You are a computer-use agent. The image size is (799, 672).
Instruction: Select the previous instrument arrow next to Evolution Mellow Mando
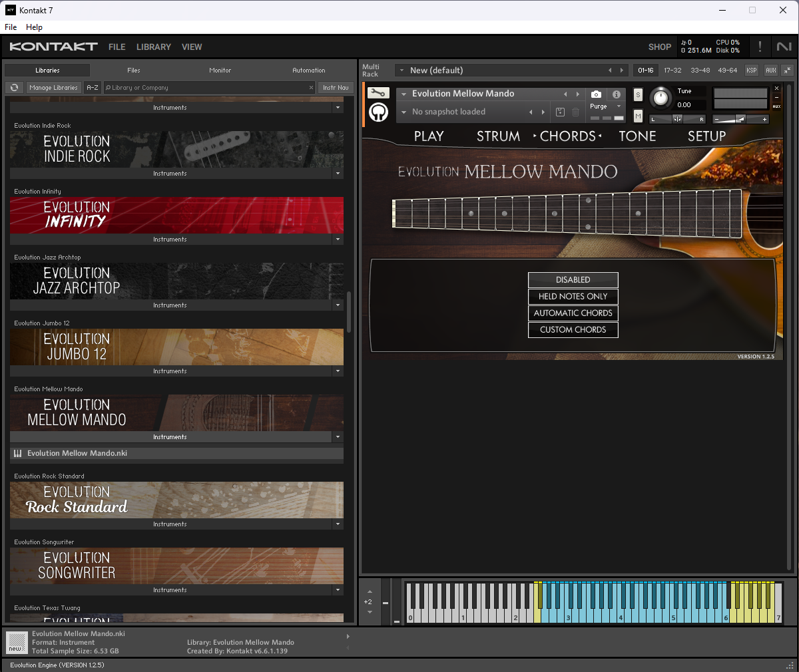pos(565,94)
